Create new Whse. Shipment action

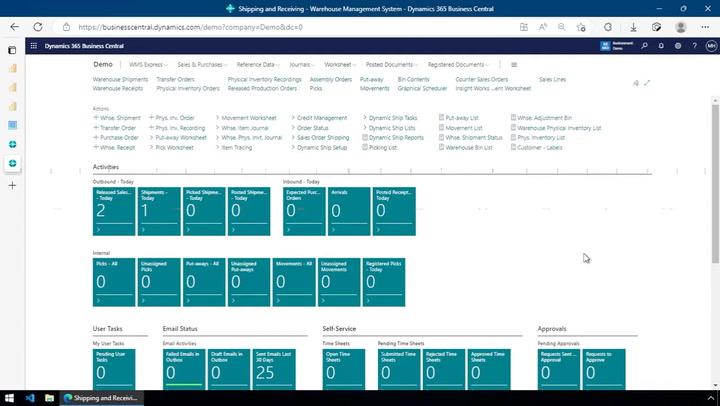point(117,118)
